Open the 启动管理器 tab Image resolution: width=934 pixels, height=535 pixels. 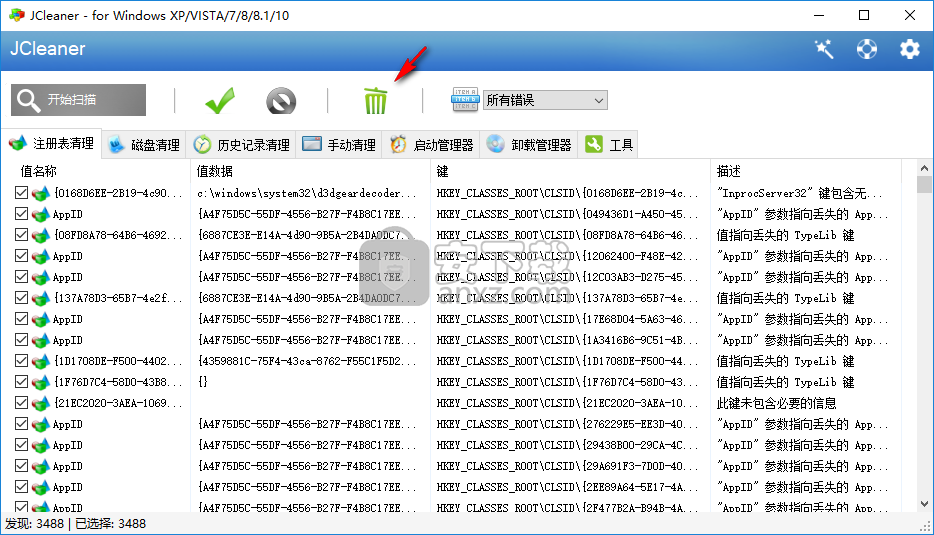click(431, 145)
